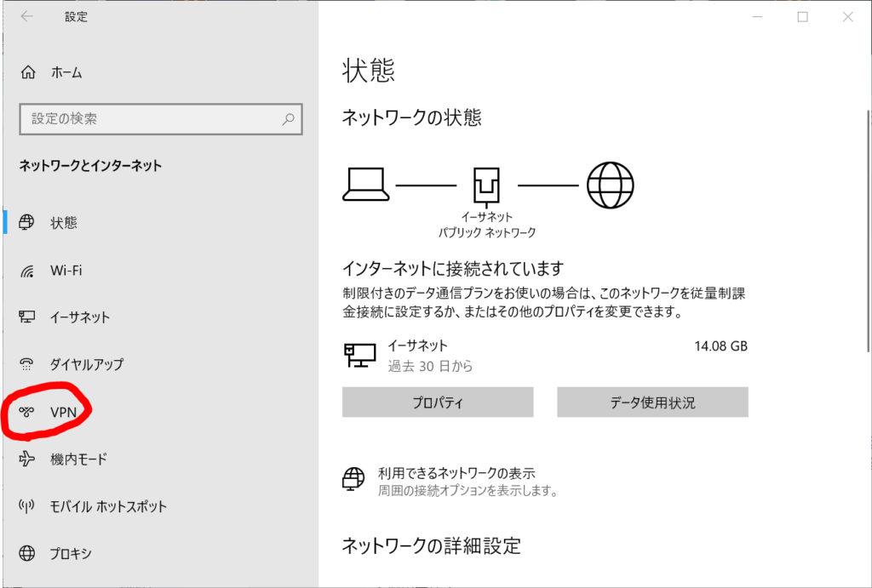This screenshot has width=872, height=588.
Task: Open データ使用状況 details
Action: [x=652, y=402]
